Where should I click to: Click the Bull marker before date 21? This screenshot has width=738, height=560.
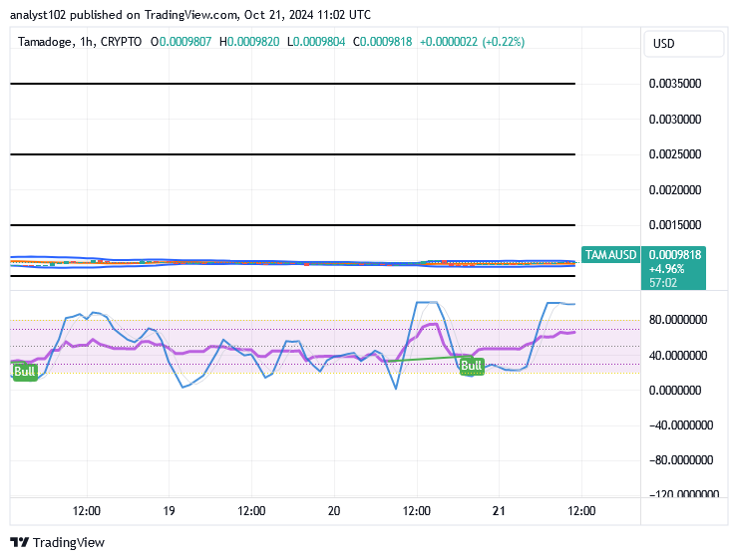pyautogui.click(x=471, y=366)
